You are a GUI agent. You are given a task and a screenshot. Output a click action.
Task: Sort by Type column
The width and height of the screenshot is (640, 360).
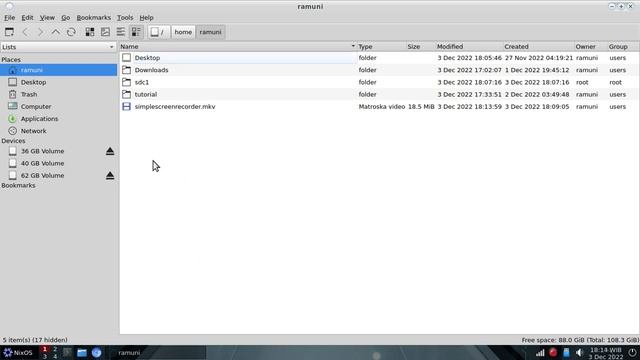click(381, 47)
